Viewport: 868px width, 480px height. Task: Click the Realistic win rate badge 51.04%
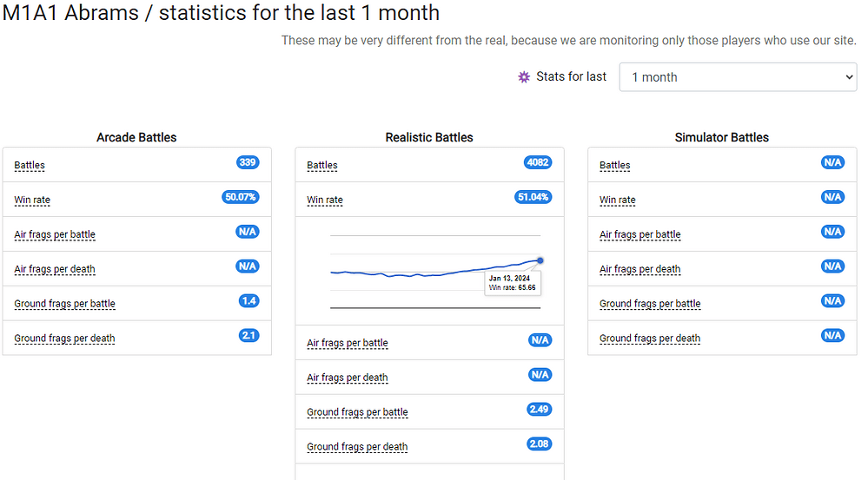pyautogui.click(x=533, y=197)
